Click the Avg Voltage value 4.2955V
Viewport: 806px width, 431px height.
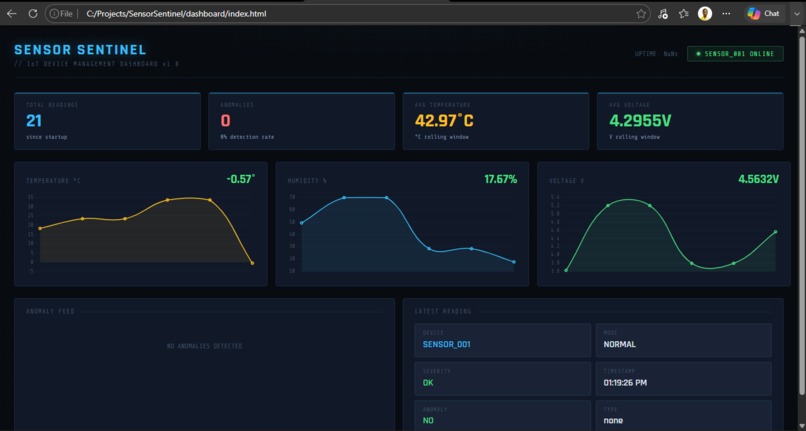640,121
